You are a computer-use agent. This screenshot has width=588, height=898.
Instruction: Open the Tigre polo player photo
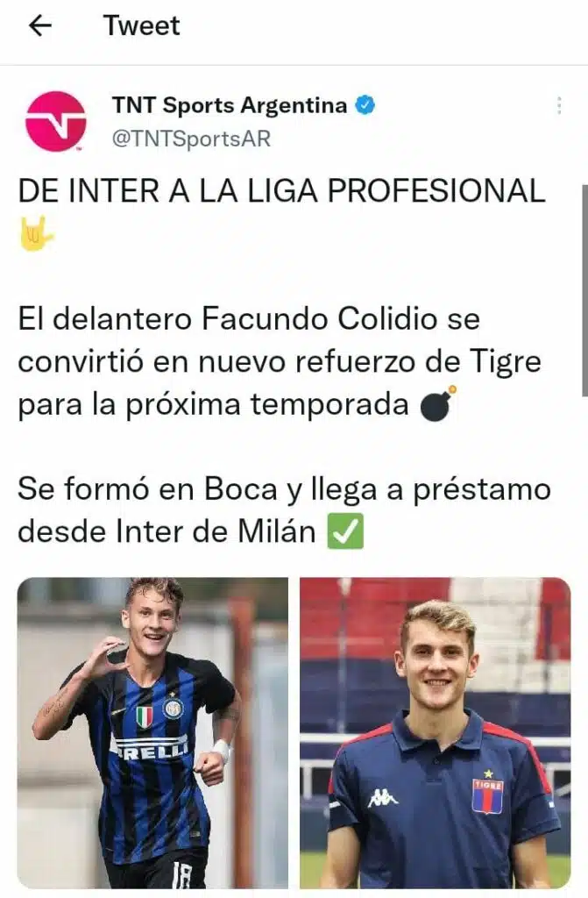(x=436, y=733)
